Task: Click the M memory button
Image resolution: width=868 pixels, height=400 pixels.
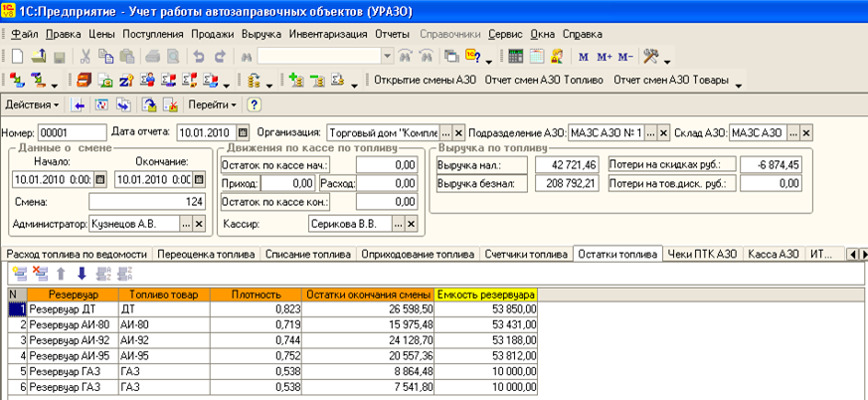Action: tap(583, 57)
